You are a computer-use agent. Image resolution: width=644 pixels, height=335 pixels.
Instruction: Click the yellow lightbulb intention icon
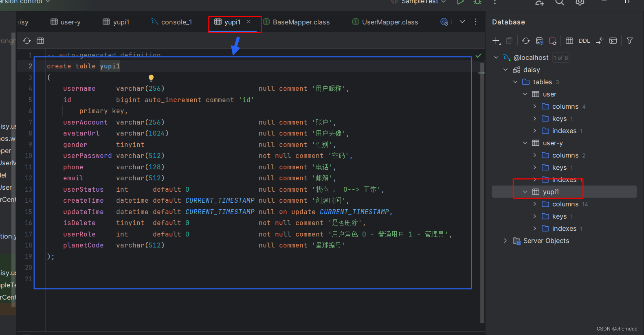coord(151,78)
